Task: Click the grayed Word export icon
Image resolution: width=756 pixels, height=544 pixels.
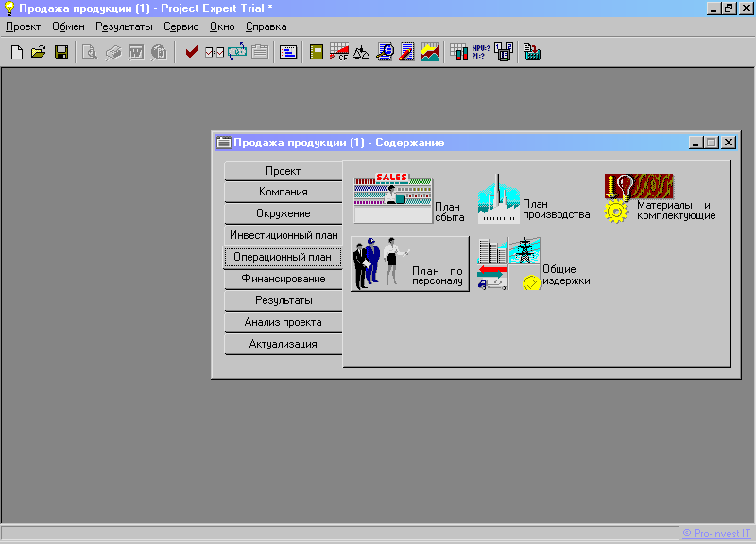Action: pyautogui.click(x=135, y=52)
